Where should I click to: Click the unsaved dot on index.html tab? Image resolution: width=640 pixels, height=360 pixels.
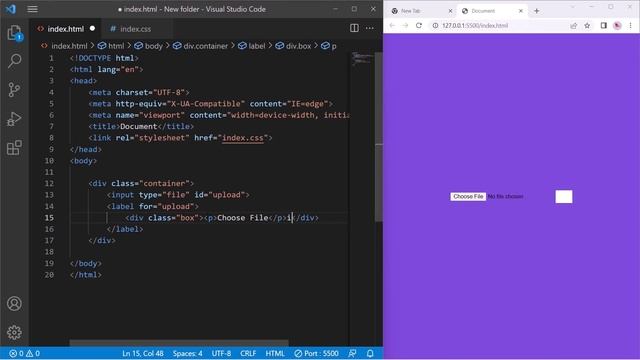tap(92, 29)
